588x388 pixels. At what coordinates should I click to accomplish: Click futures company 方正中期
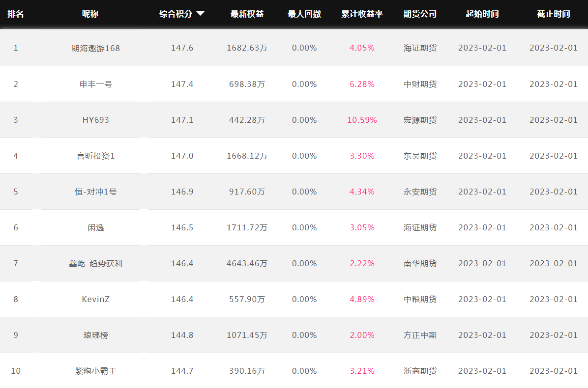[x=420, y=335]
